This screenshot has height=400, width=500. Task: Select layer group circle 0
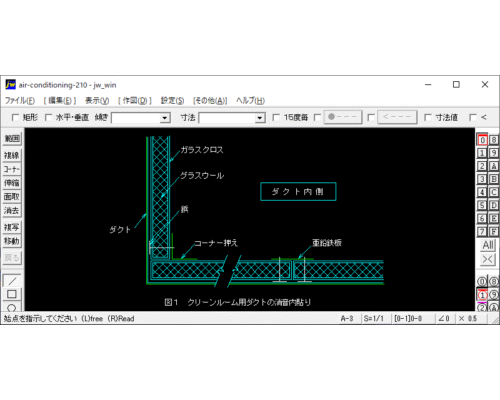coord(482,282)
